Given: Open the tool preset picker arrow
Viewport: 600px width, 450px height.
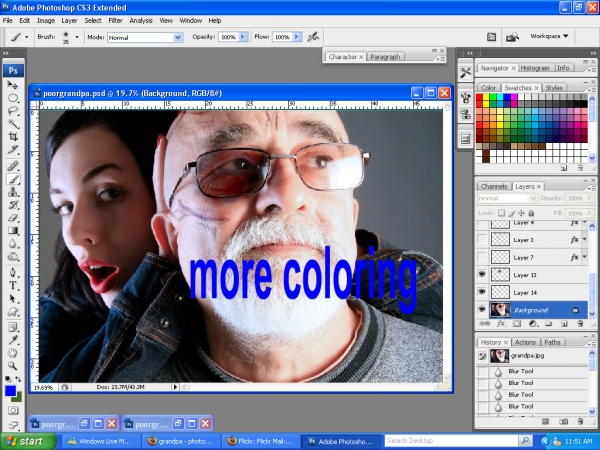Looking at the screenshot, I should [26, 37].
